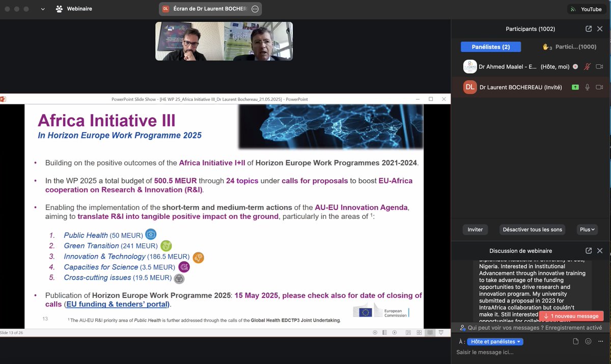Viewport: 611px width, 364px height.
Task: Click the Cross-cutting issues grey icon
Action: point(179,278)
